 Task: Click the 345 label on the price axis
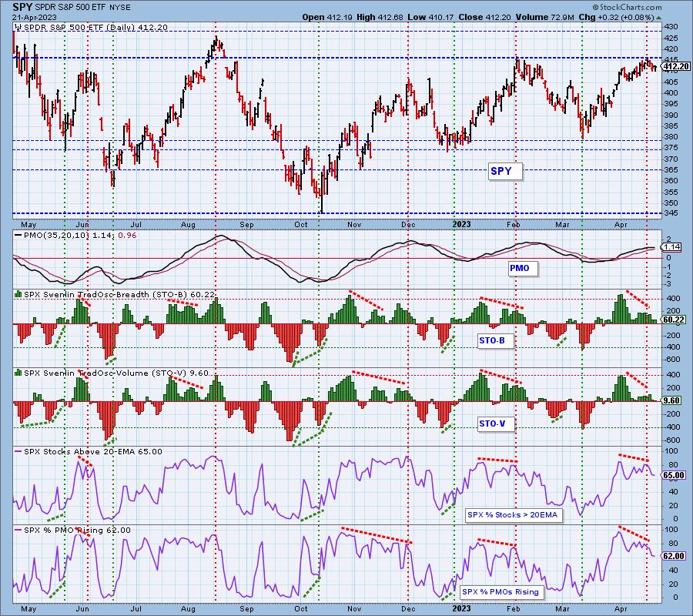click(x=671, y=214)
